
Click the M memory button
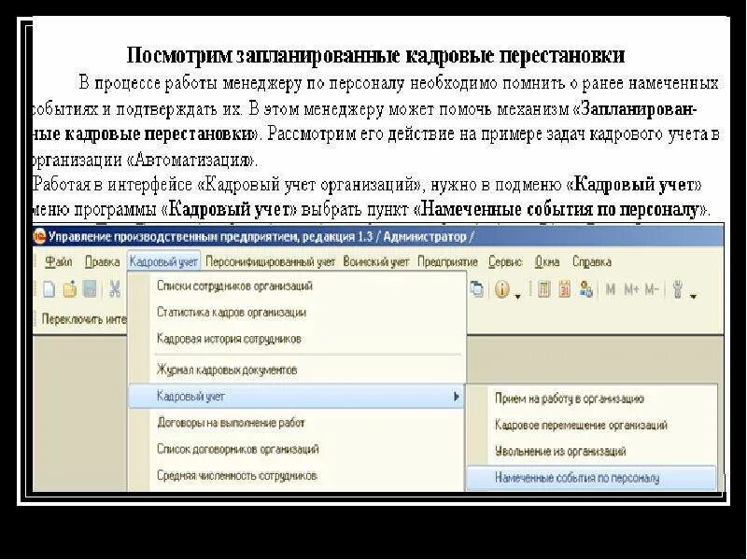(611, 289)
